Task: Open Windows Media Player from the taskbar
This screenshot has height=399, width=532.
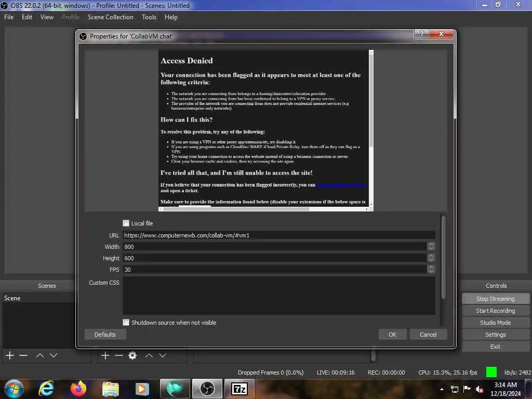Action: (142, 389)
